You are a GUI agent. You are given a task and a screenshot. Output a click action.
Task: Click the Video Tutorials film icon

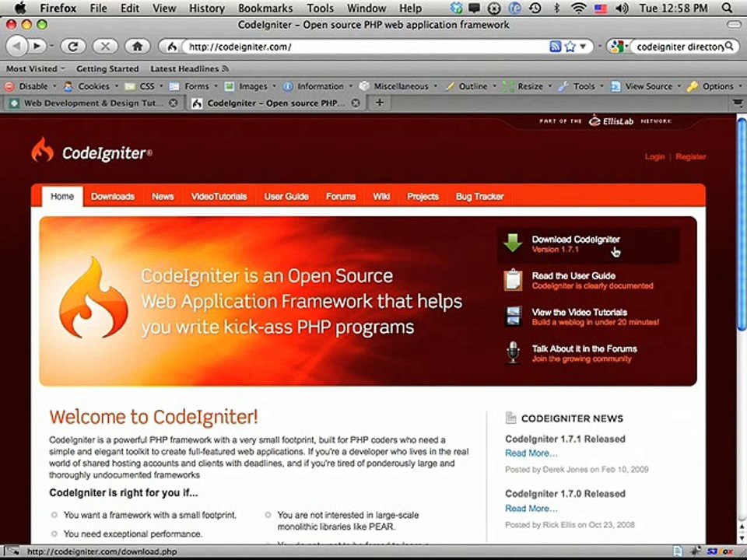pyautogui.click(x=513, y=317)
